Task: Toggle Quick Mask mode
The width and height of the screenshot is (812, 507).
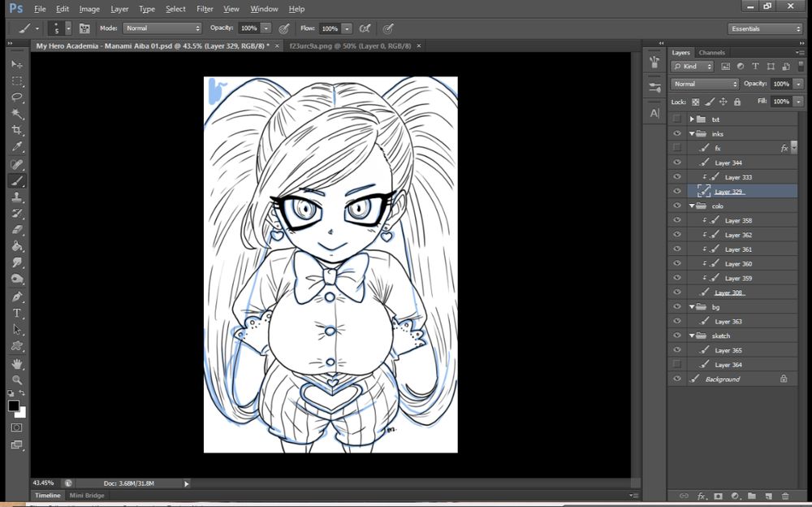Action: click(16, 427)
